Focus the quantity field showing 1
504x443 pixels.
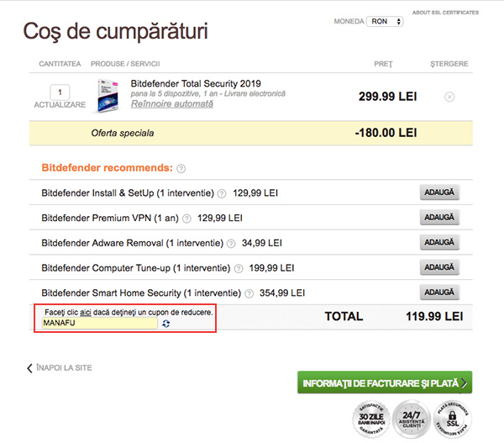tap(60, 92)
